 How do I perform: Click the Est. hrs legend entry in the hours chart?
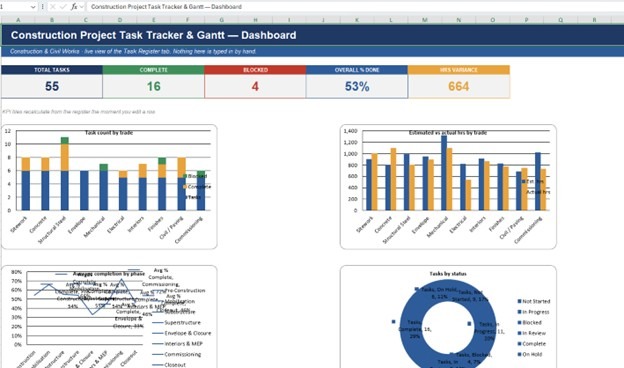click(x=533, y=181)
